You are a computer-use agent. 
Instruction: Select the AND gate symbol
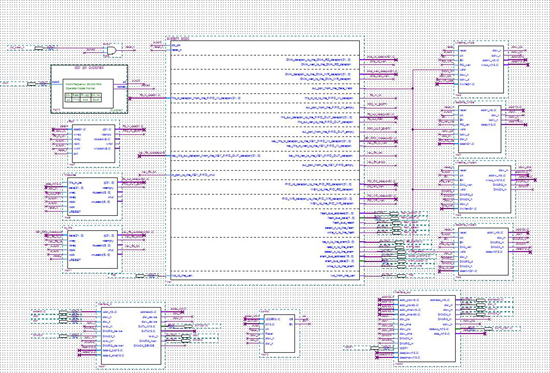click(x=112, y=51)
